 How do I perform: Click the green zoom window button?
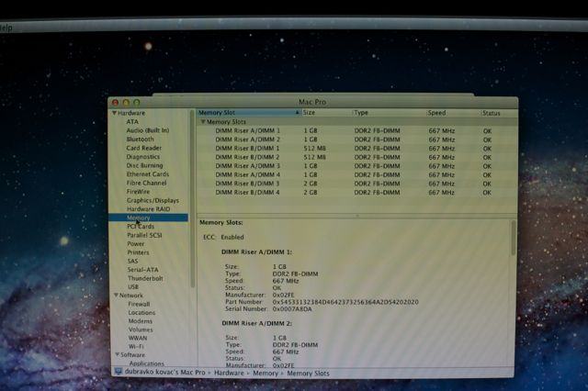[x=137, y=102]
